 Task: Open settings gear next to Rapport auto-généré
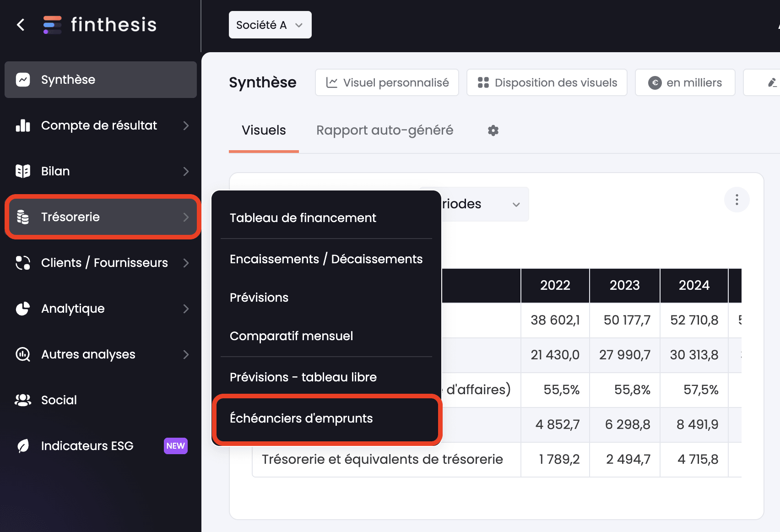pyautogui.click(x=493, y=130)
